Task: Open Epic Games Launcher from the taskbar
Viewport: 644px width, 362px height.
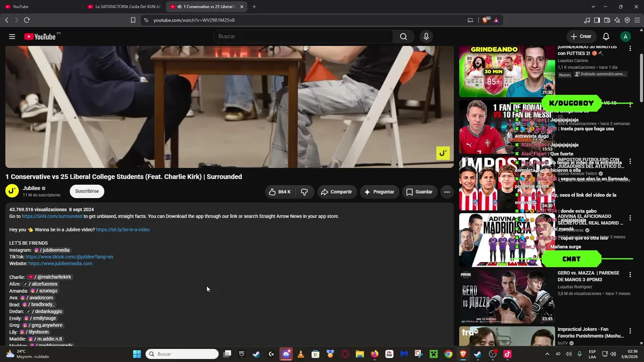Action: point(242,354)
